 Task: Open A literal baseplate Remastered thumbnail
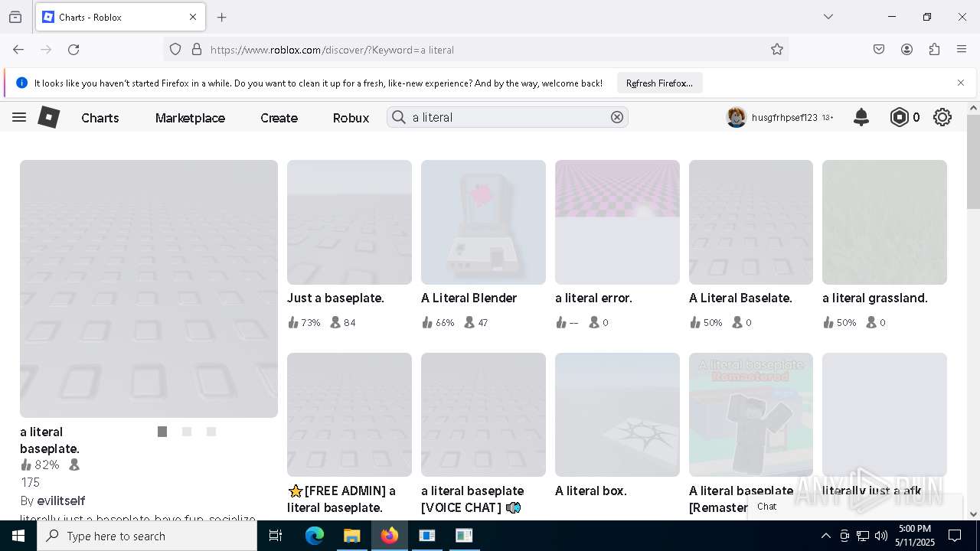[x=751, y=415]
